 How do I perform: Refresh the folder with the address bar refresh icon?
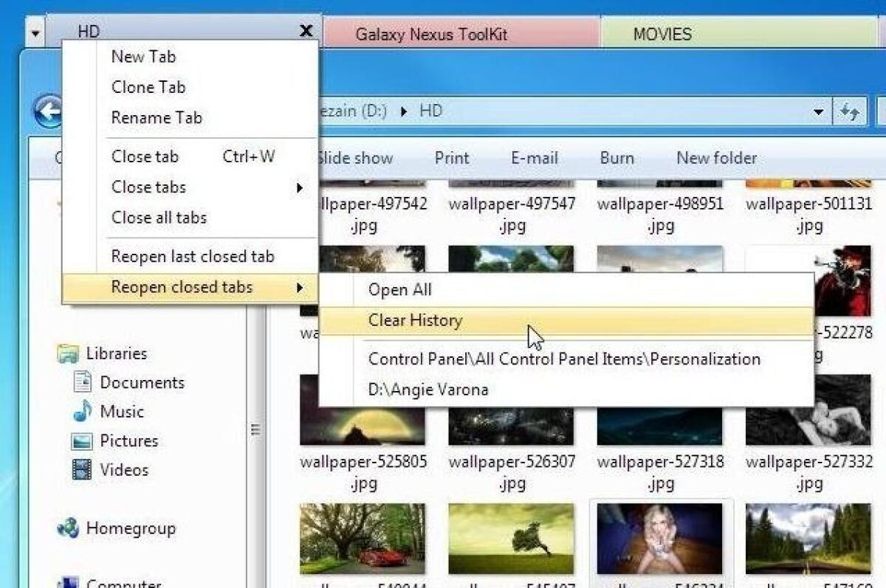[x=849, y=111]
